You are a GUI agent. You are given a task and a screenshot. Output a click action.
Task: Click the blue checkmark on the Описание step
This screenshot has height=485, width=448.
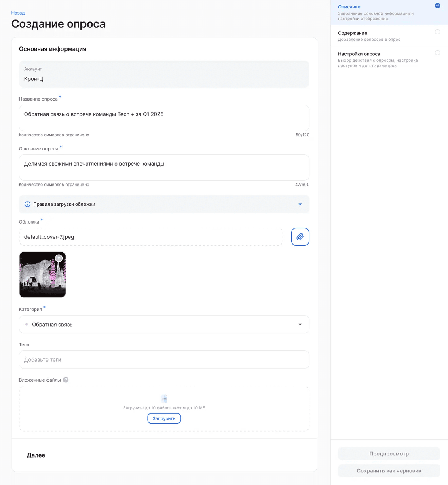(437, 6)
